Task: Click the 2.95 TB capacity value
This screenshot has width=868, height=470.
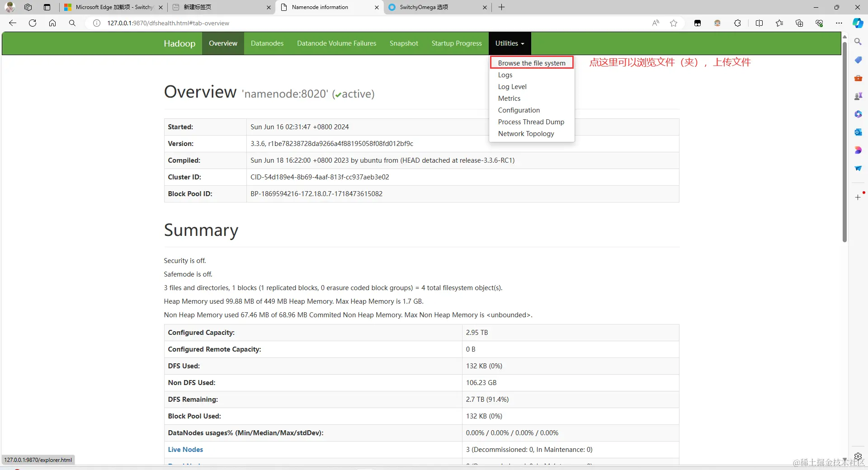Action: point(477,333)
